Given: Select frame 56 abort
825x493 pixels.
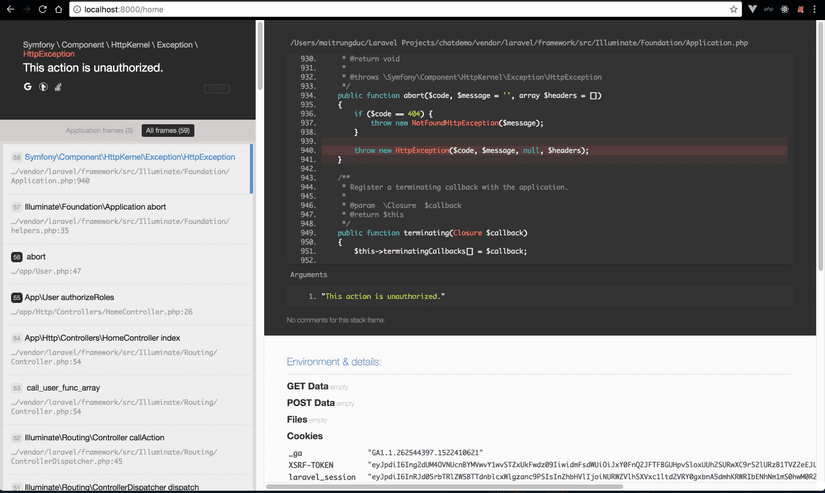Looking at the screenshot, I should (126, 264).
